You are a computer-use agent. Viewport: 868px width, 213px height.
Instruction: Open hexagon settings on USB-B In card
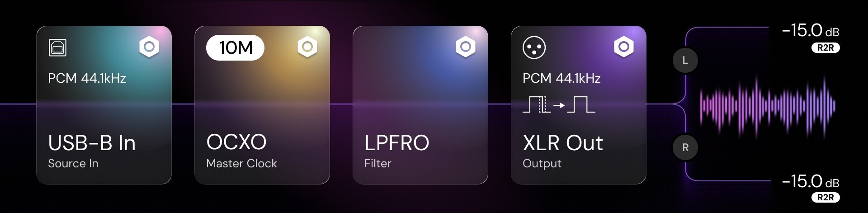(149, 47)
